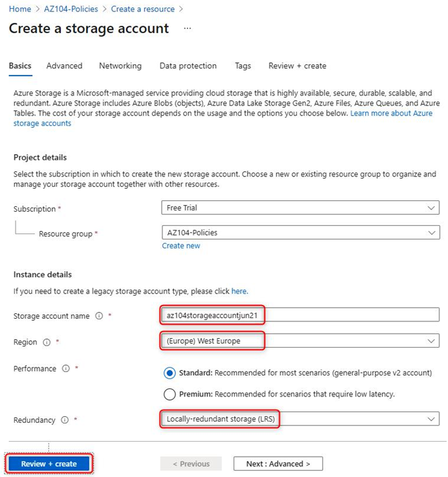Click the info icon beside Storage account name
Viewport: 448px width, 477px height.
99,315
